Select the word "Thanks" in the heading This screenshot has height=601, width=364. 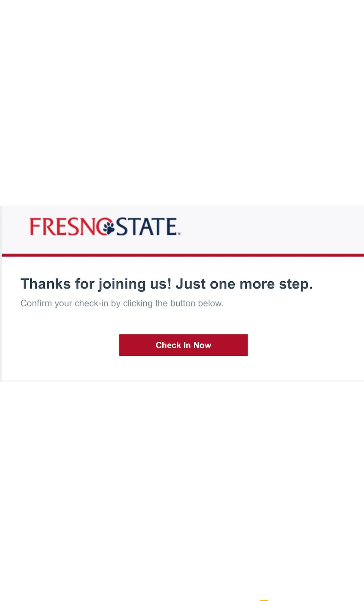[45, 284]
